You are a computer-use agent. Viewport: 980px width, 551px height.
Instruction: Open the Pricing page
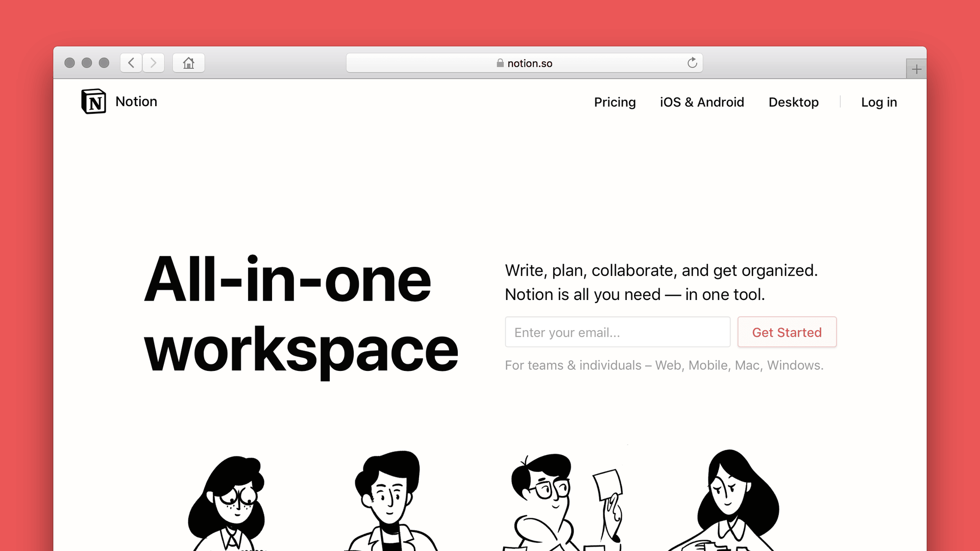615,102
